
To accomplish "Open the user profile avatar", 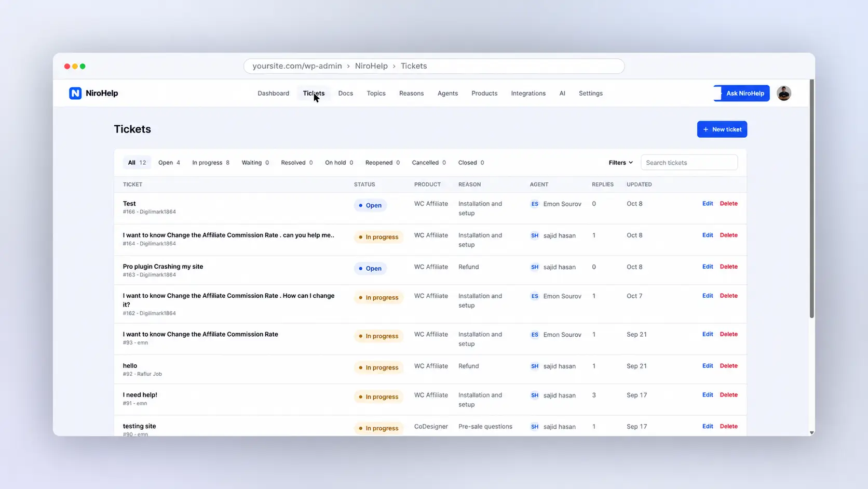I will pyautogui.click(x=783, y=93).
